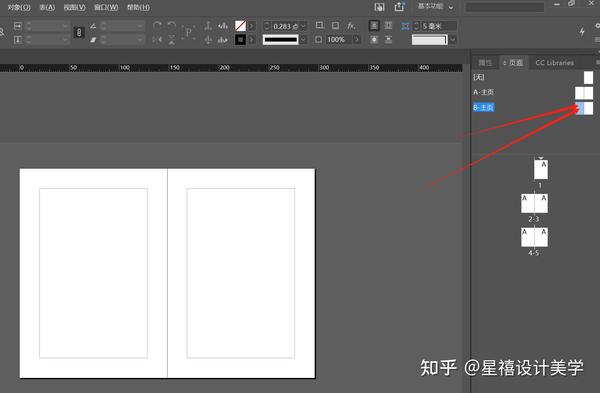The width and height of the screenshot is (600, 393).
Task: Expand the fill swatch options arrow
Action: click(x=251, y=26)
